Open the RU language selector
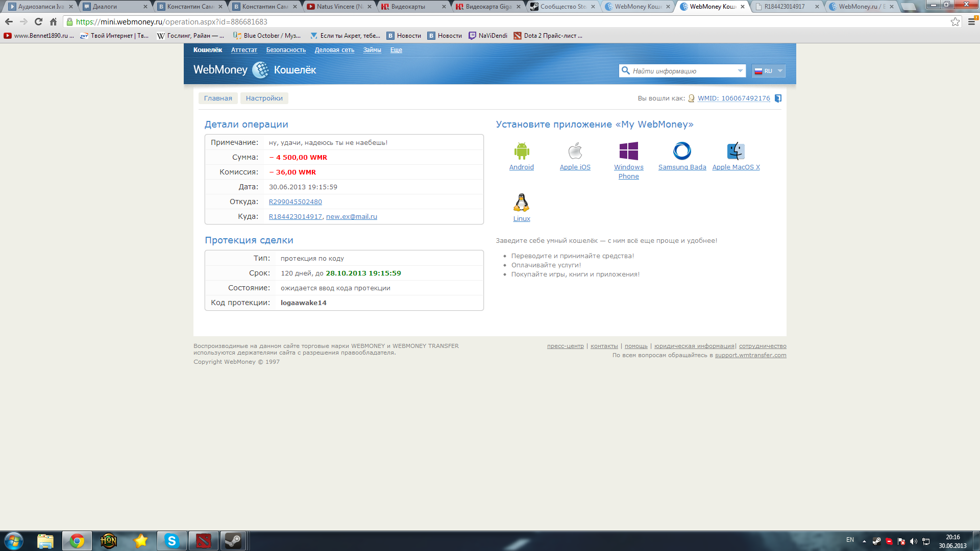The height and width of the screenshot is (551, 980). click(x=768, y=71)
